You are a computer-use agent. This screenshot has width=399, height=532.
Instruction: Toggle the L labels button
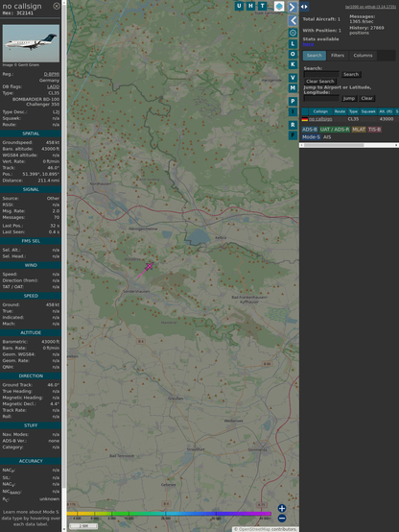pos(293,44)
